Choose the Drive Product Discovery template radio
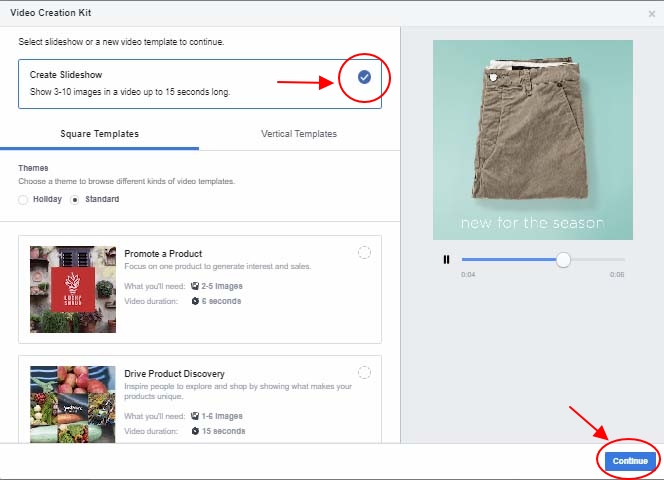The image size is (664, 480). pyautogui.click(x=364, y=373)
